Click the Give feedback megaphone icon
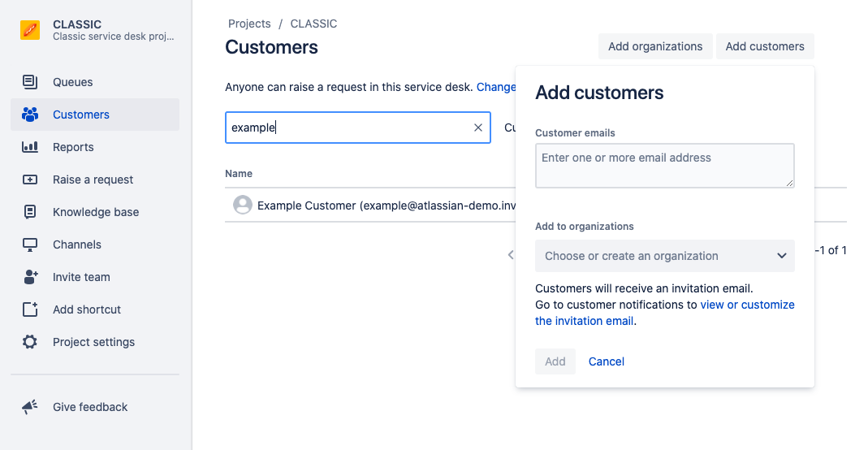The height and width of the screenshot is (450, 868). 30,407
